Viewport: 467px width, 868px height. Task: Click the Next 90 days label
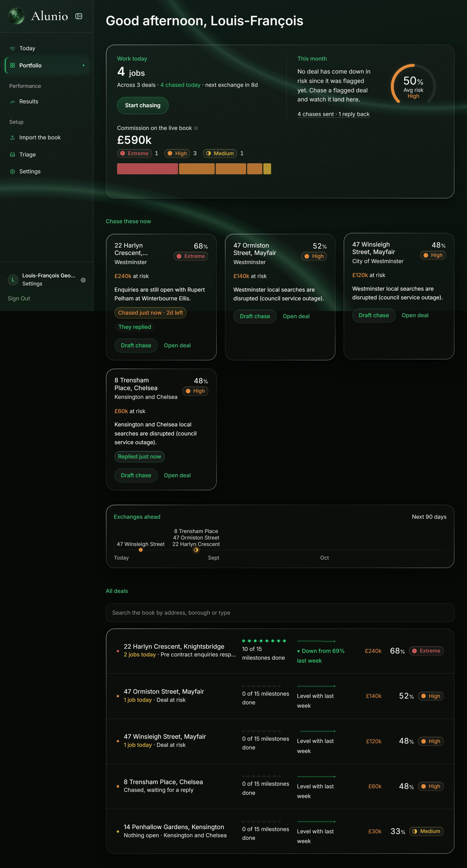click(x=429, y=517)
